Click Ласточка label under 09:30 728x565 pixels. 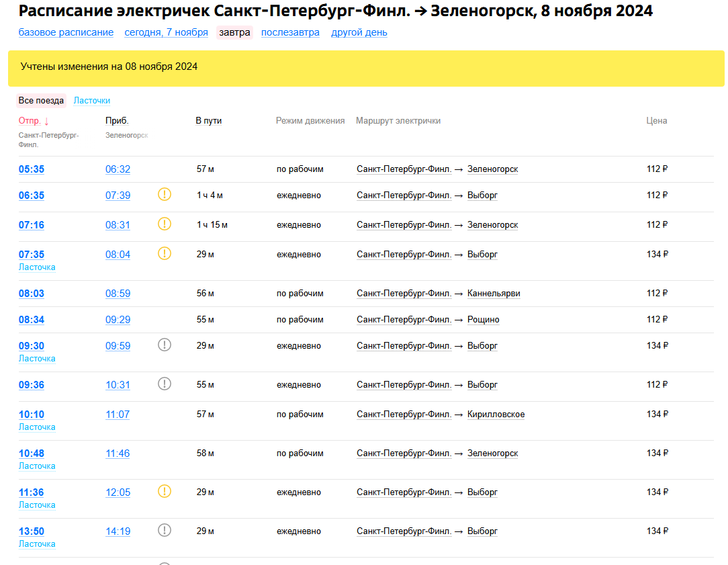click(x=37, y=359)
